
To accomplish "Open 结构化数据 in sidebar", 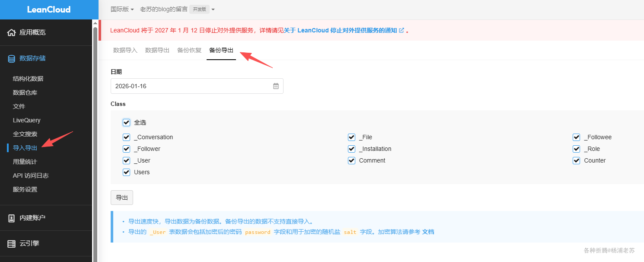I will click(28, 79).
